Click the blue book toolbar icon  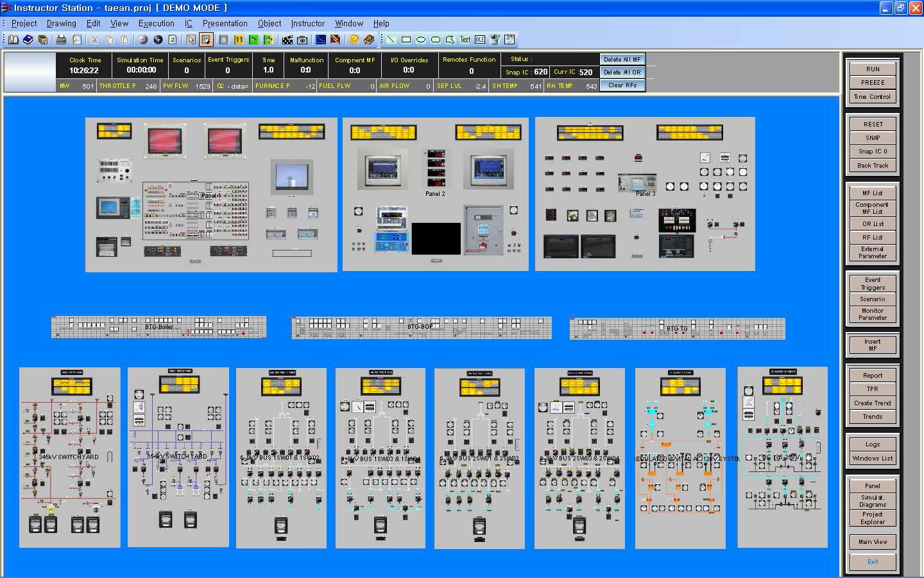coord(28,40)
